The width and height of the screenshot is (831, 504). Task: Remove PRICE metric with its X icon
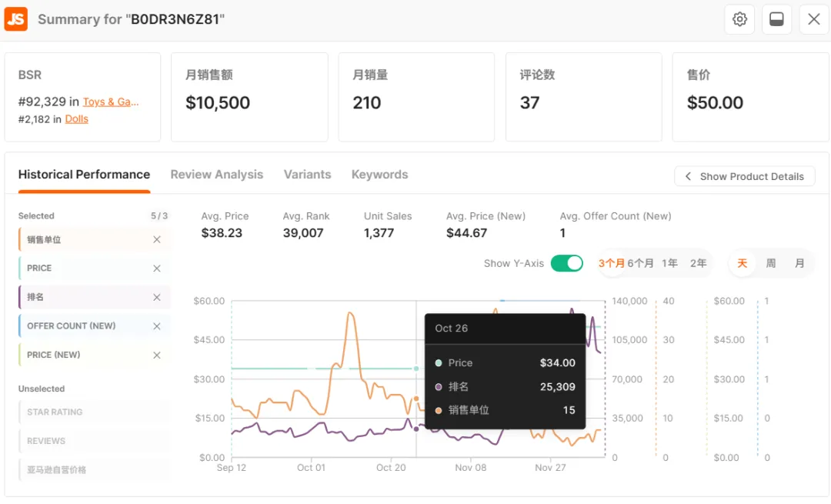157,269
